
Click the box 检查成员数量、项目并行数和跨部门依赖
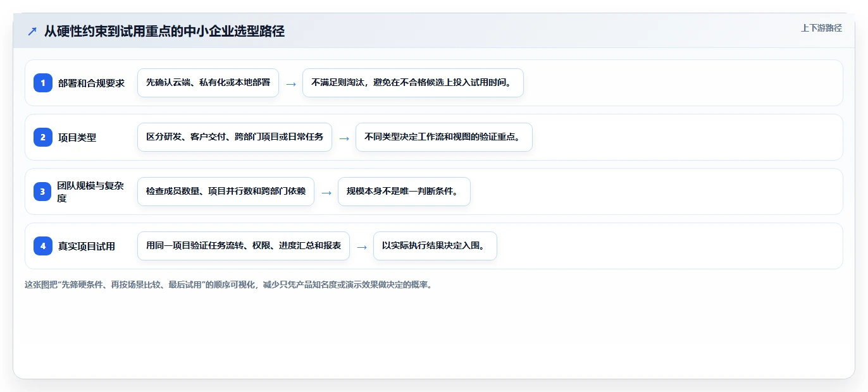pyautogui.click(x=226, y=192)
